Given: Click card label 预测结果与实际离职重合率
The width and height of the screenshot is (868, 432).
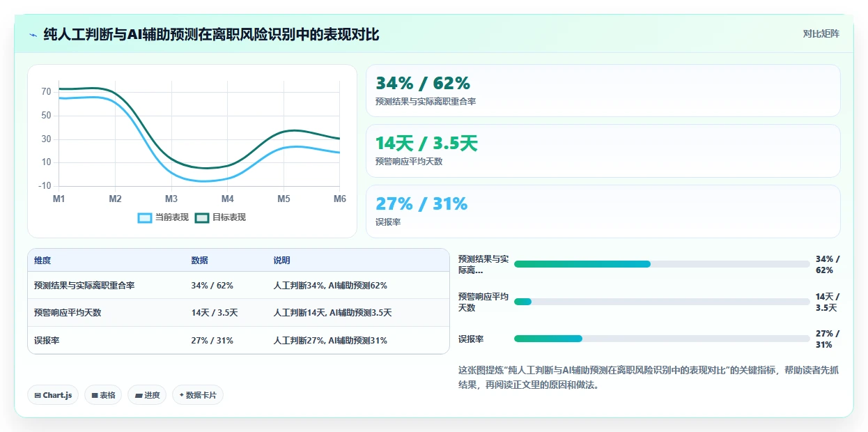Looking at the screenshot, I should pyautogui.click(x=426, y=102).
